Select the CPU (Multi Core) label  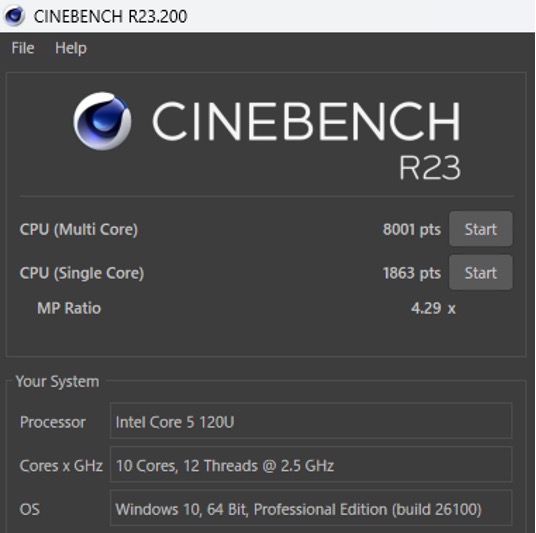click(x=79, y=229)
